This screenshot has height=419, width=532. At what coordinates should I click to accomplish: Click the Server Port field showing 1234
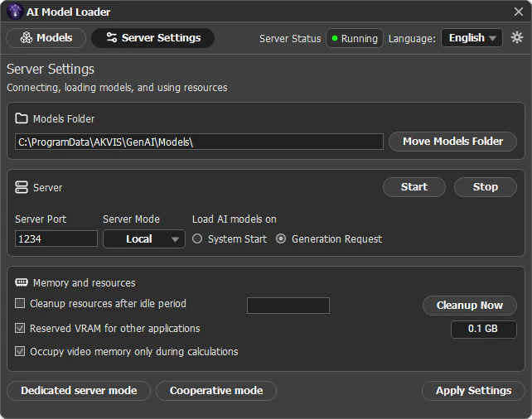tap(56, 238)
